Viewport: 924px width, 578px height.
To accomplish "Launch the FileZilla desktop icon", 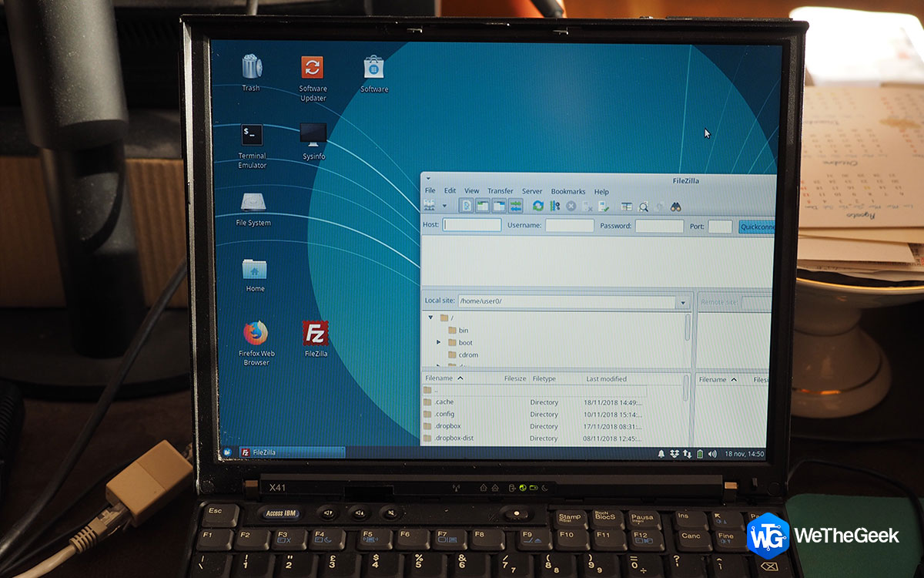I will tap(316, 339).
